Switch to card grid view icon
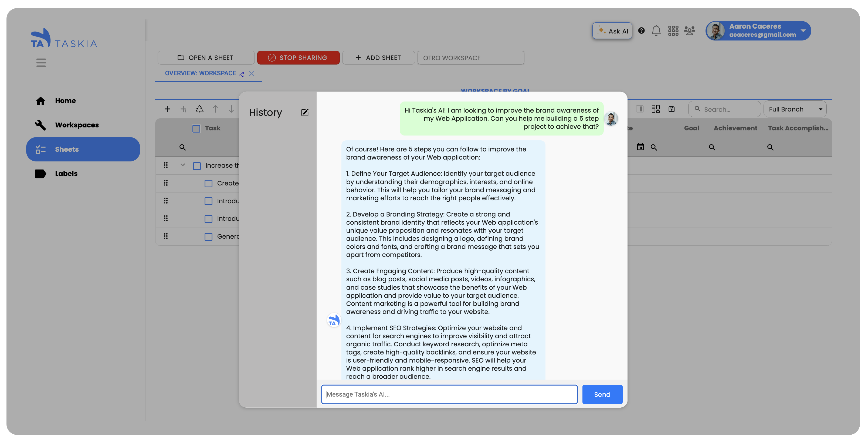The height and width of the screenshot is (443, 868). click(x=655, y=109)
